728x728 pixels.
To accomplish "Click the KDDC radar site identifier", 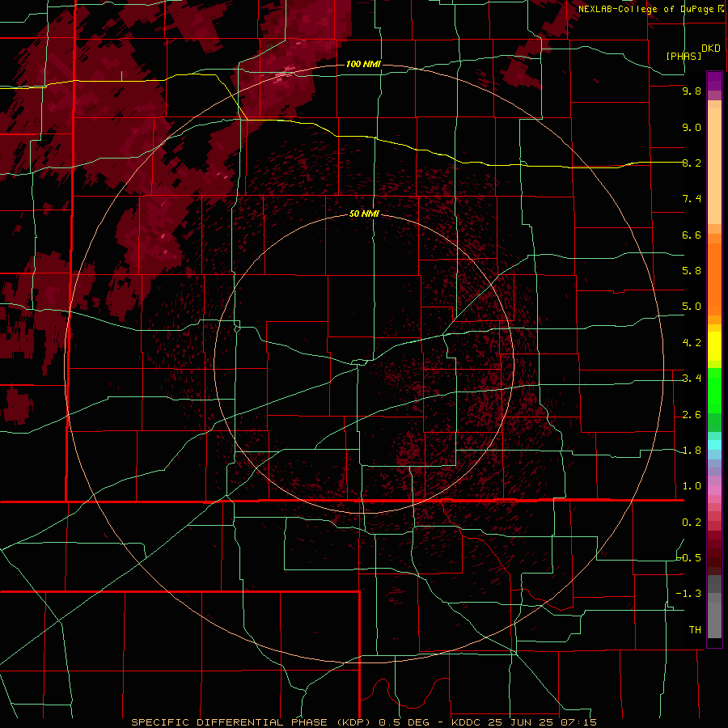I will 467,722.
